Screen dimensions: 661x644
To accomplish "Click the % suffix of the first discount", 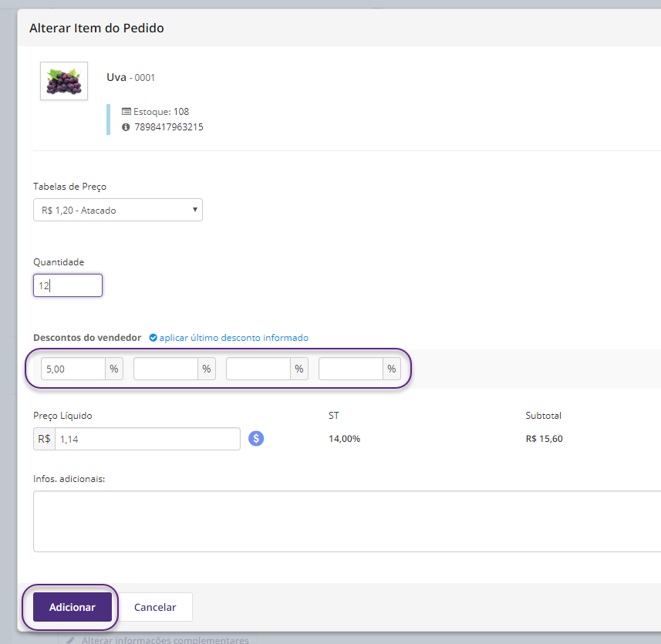I will pos(114,369).
